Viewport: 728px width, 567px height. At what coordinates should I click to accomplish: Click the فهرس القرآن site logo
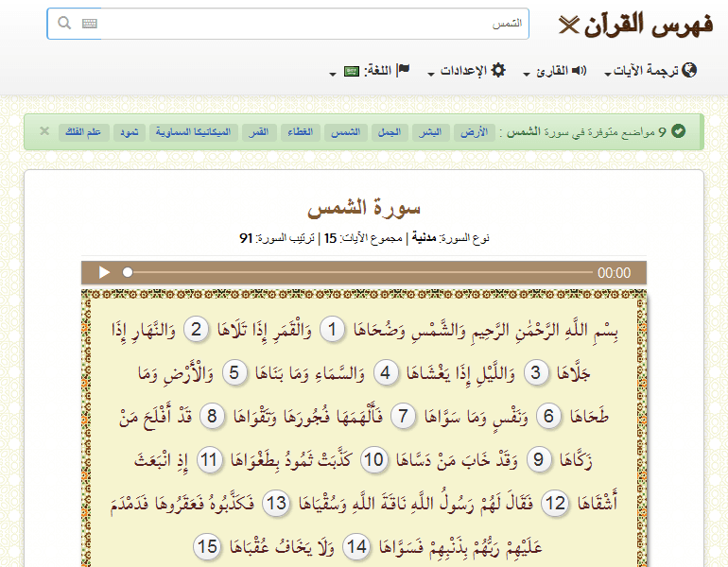tap(635, 25)
